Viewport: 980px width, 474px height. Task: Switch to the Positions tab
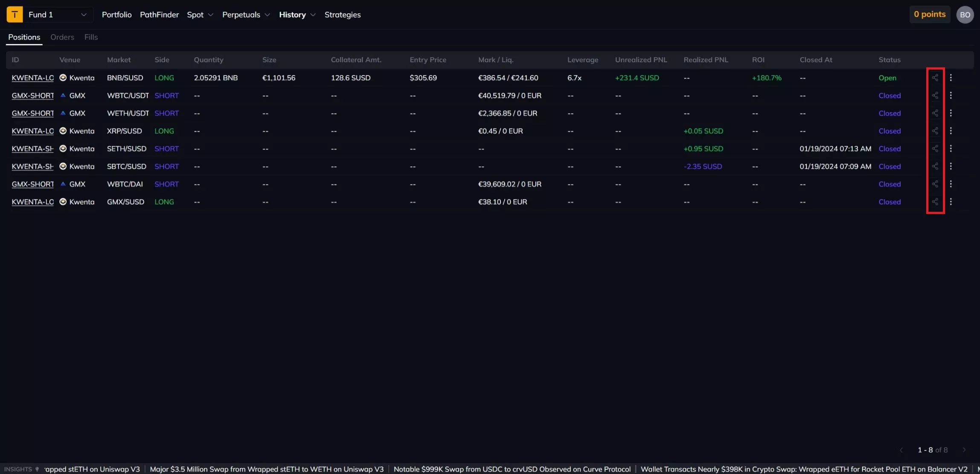24,37
